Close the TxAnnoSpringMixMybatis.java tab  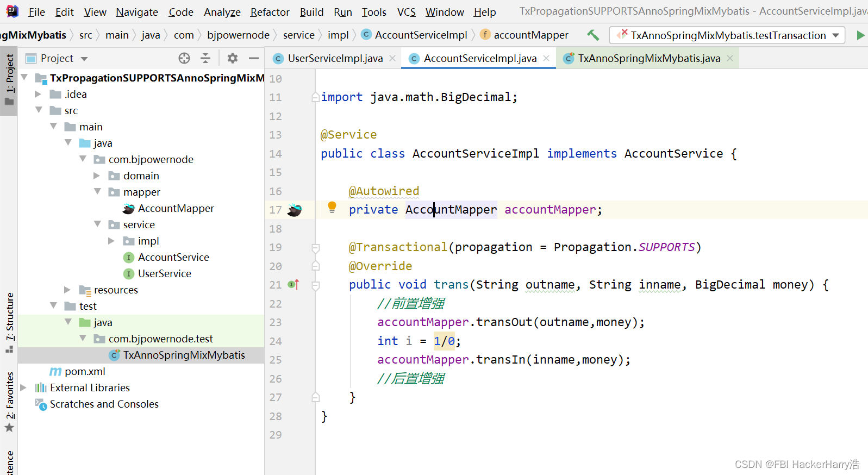(730, 58)
